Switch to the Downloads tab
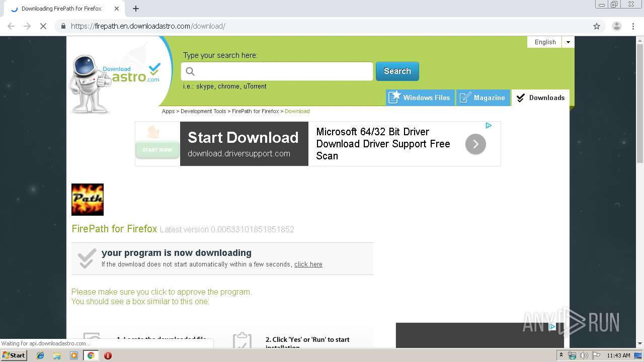 pos(540,98)
